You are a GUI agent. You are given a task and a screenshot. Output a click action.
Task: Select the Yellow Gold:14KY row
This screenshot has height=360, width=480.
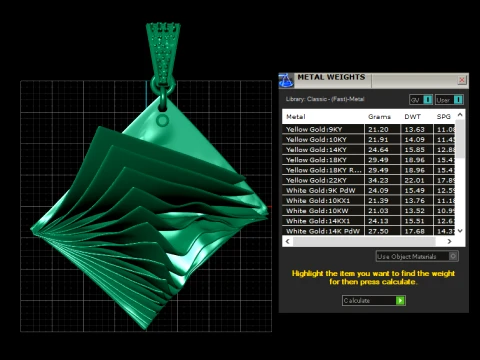point(368,150)
